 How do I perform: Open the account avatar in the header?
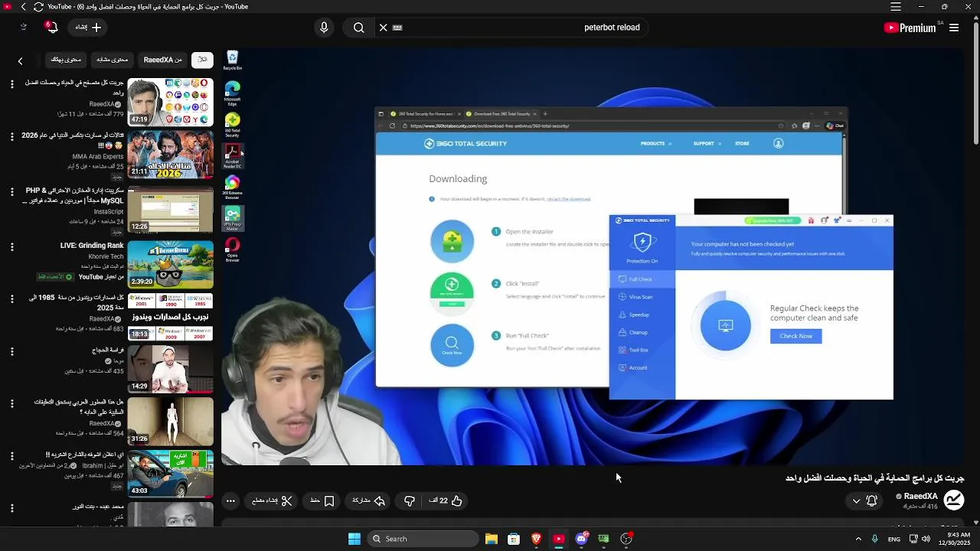click(x=24, y=27)
